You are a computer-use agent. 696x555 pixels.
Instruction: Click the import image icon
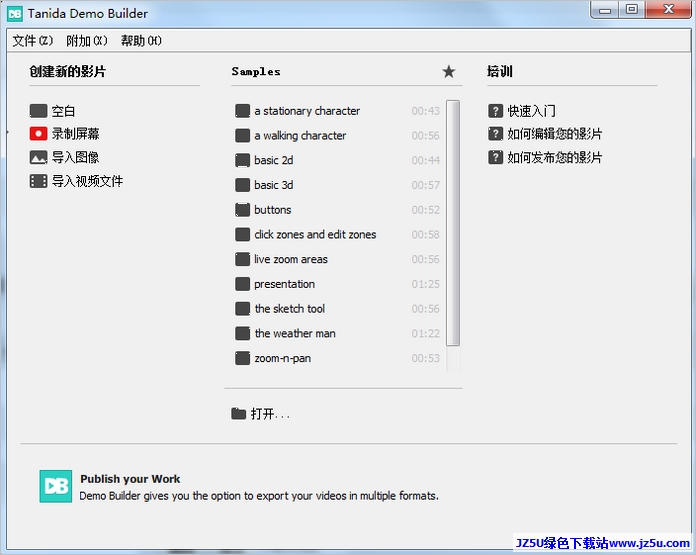pyautogui.click(x=38, y=157)
